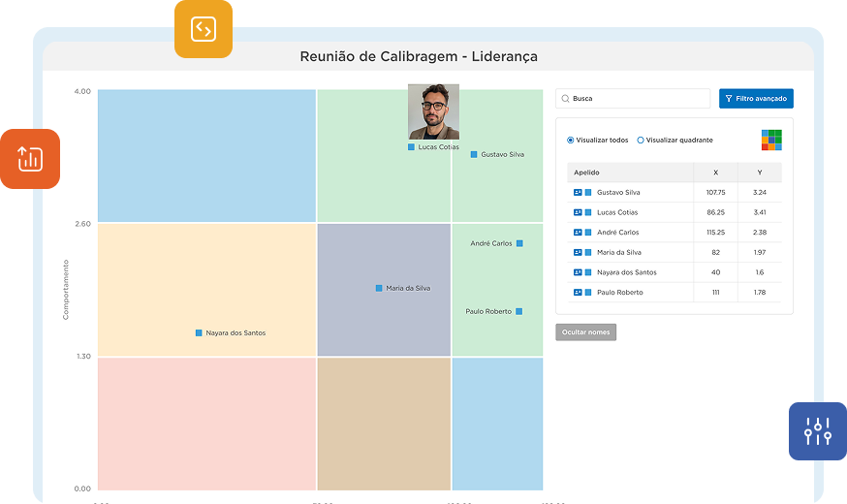Select the Visualizar quadrante radio option
Screen dimensions: 847x504
click(x=641, y=141)
